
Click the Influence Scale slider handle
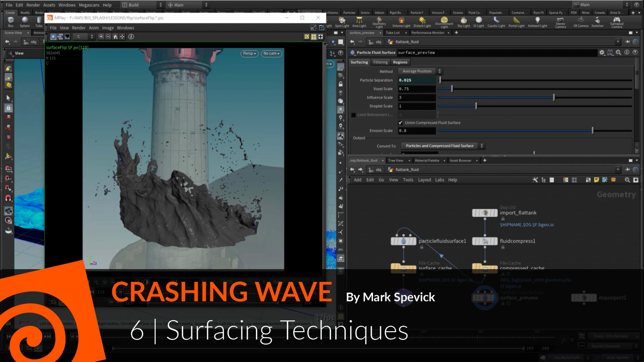pos(554,98)
